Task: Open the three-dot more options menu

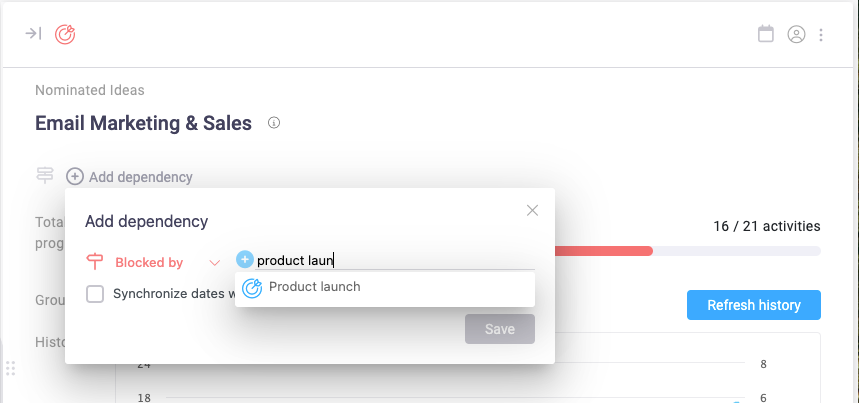Action: pos(821,34)
